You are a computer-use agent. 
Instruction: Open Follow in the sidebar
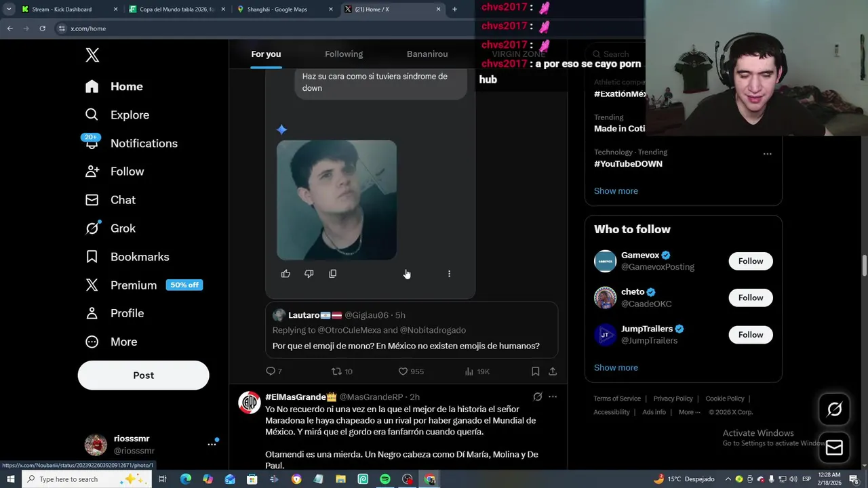coord(115,172)
